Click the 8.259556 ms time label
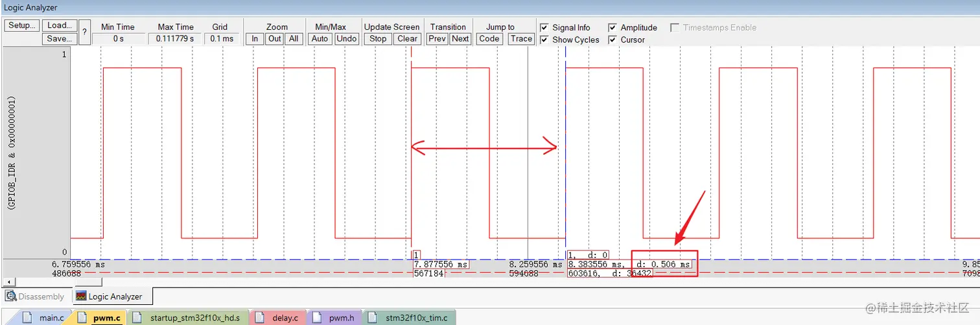The width and height of the screenshot is (980, 325). coord(536,265)
